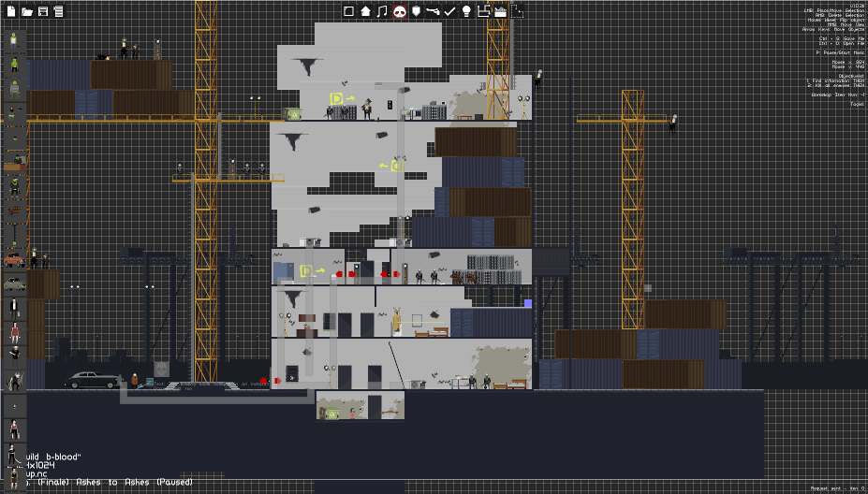The width and height of the screenshot is (868, 494).
Task: Click the checkmark objectives icon
Action: point(449,11)
